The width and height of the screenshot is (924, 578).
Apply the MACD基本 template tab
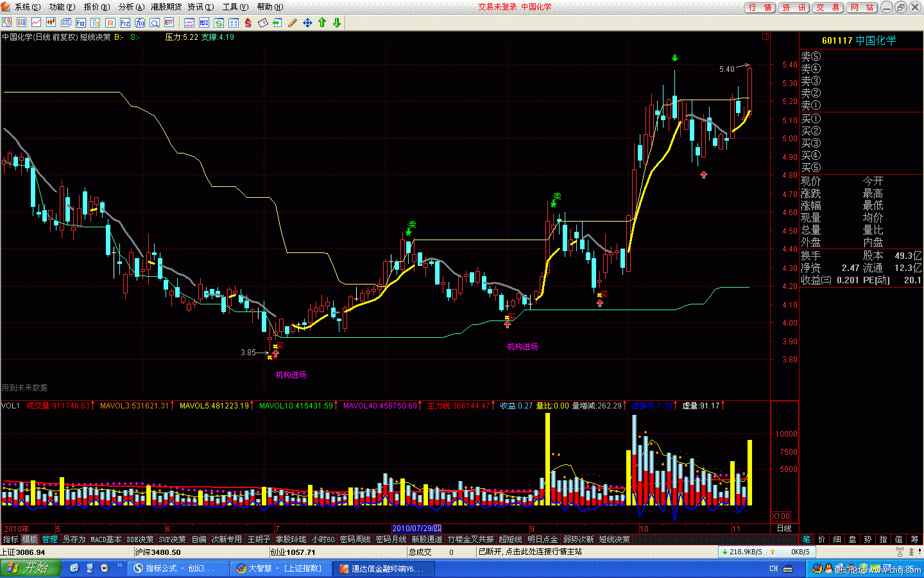[x=106, y=539]
